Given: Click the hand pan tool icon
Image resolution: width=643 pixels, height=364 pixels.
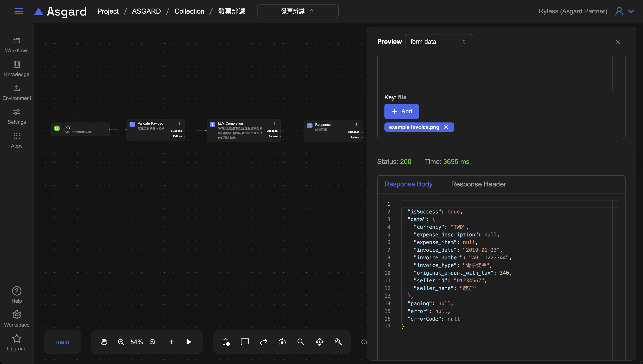Looking at the screenshot, I should pos(104,342).
